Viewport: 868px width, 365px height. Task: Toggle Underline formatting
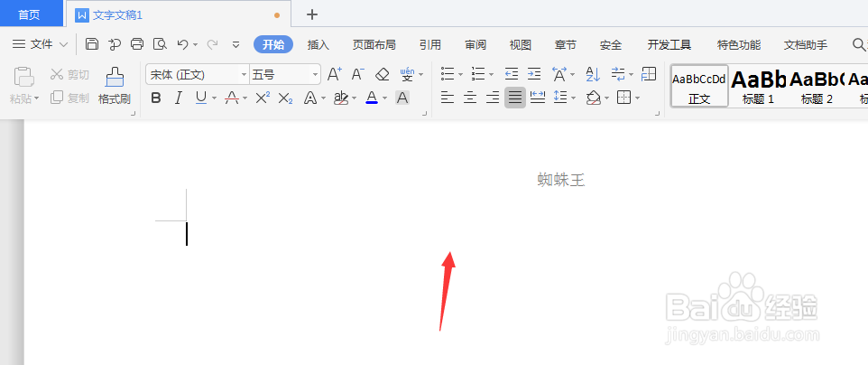[201, 98]
